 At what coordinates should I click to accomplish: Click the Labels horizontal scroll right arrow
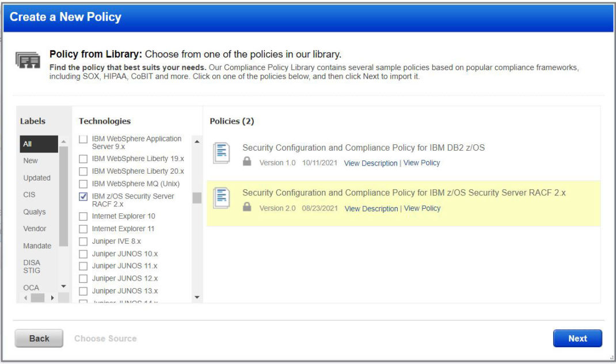pos(52,298)
